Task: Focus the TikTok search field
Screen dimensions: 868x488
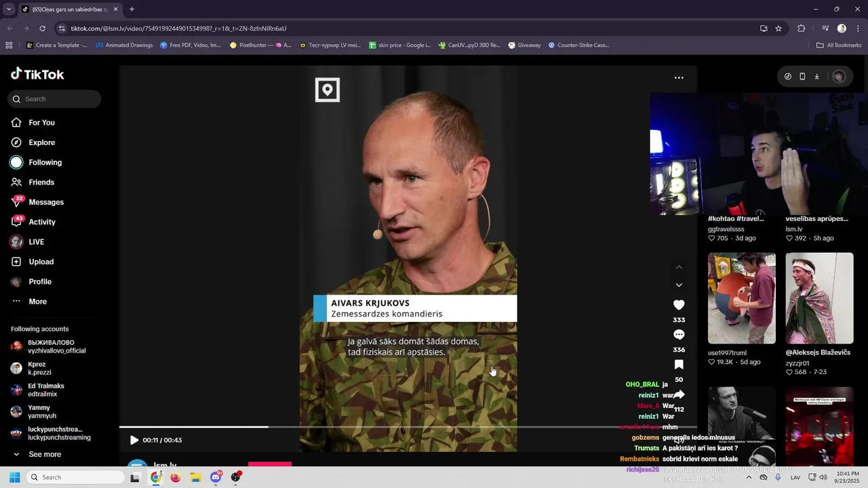Action: (54, 99)
